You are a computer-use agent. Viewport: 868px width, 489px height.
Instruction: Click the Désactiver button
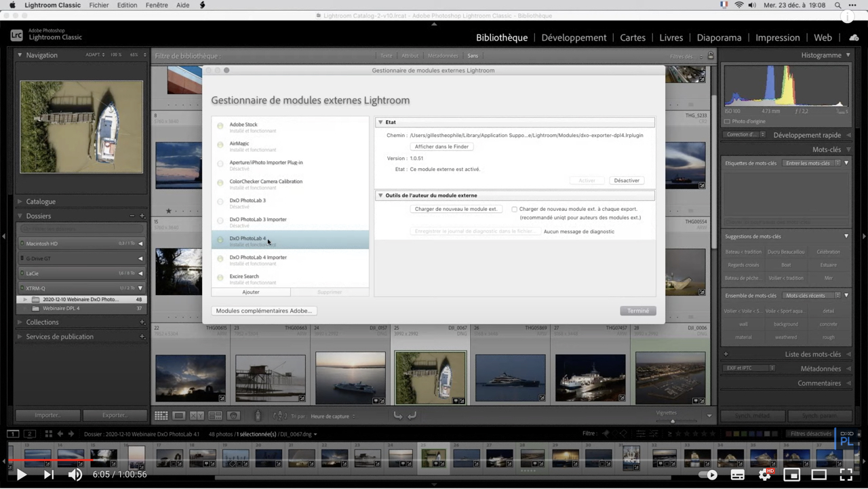(x=626, y=180)
